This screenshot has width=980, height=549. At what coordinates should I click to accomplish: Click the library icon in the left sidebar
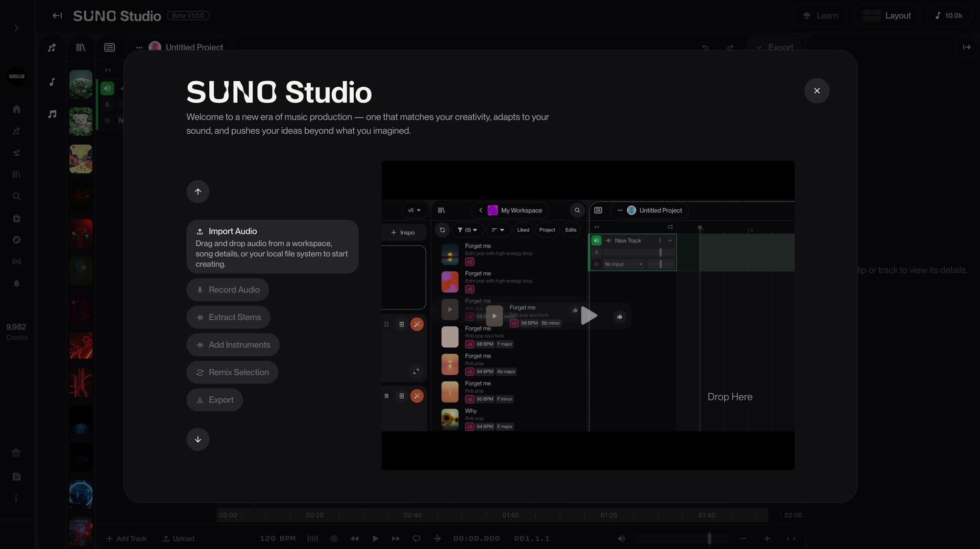16,174
